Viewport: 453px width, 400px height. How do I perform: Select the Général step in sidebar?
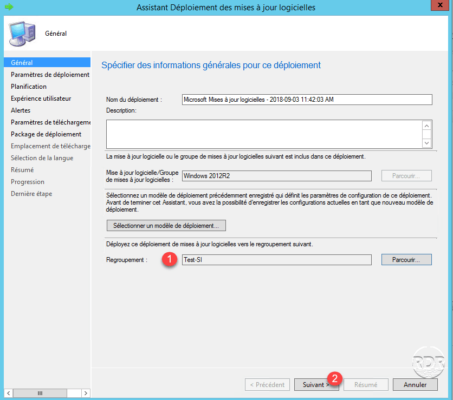[47, 62]
